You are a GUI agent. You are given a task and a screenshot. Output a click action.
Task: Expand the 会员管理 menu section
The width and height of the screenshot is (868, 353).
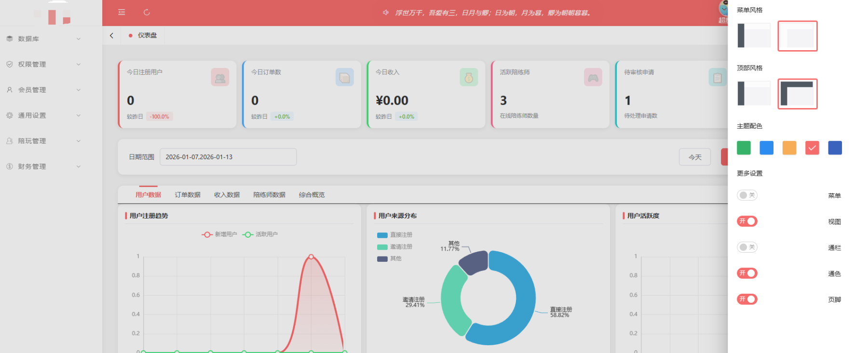(42, 90)
